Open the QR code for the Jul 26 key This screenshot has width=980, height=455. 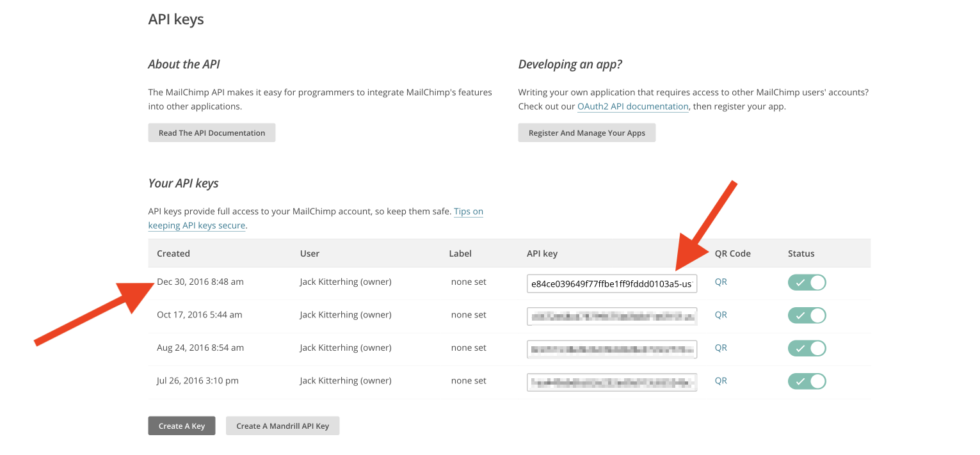[x=721, y=380]
